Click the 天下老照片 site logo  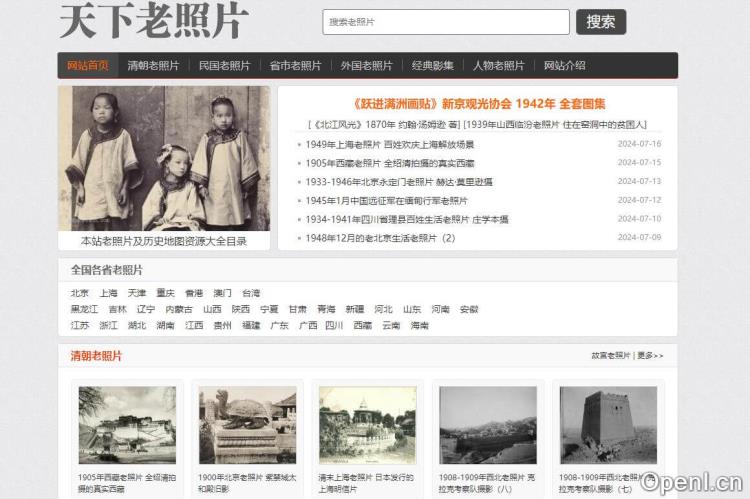(x=154, y=22)
